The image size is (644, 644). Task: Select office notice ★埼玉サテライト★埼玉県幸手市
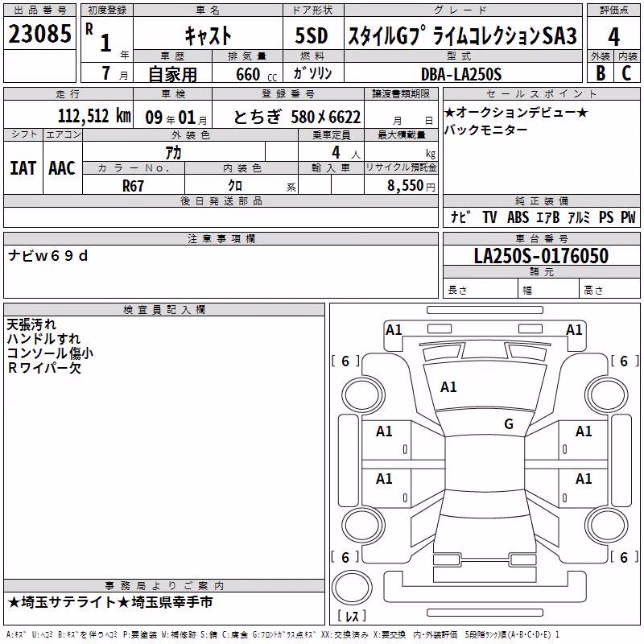(x=110, y=602)
